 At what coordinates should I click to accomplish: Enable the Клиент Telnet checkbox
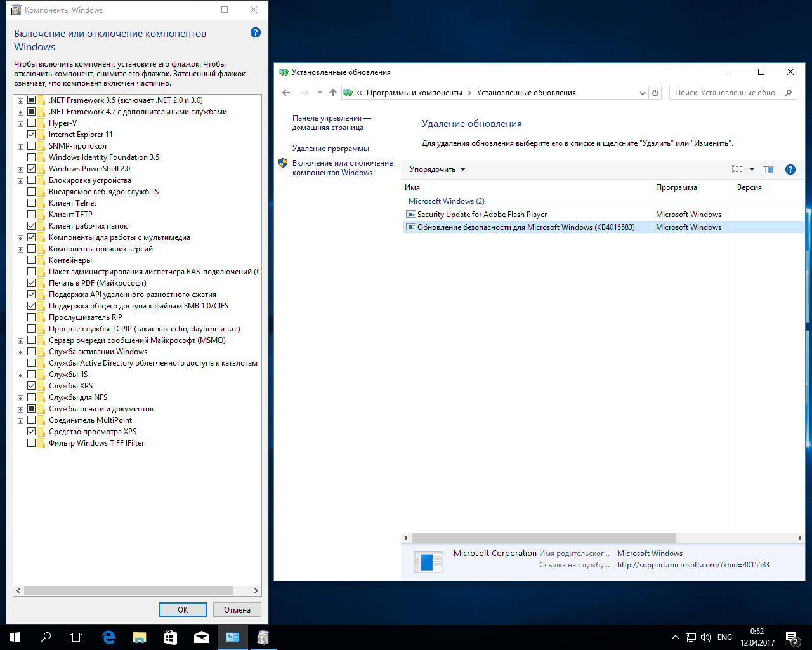click(x=31, y=203)
